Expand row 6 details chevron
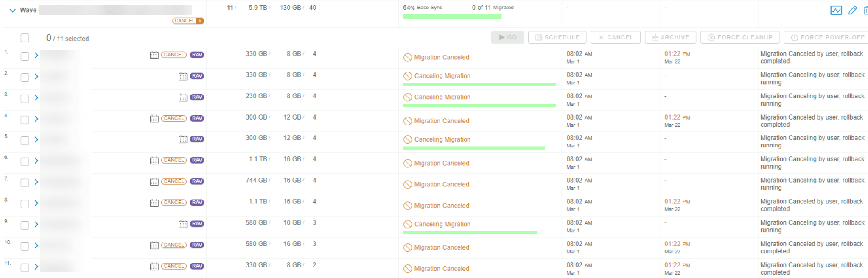Screen dimensions: 868x278 [36, 161]
